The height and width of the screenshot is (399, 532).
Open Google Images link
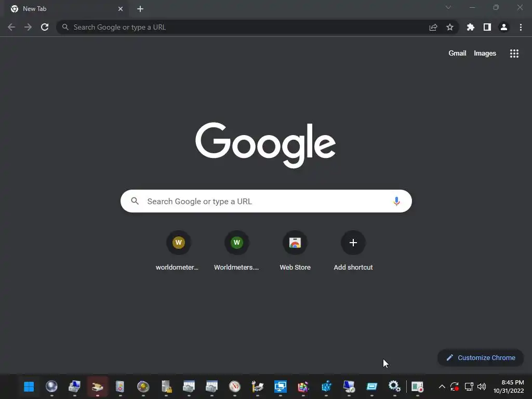click(x=485, y=54)
